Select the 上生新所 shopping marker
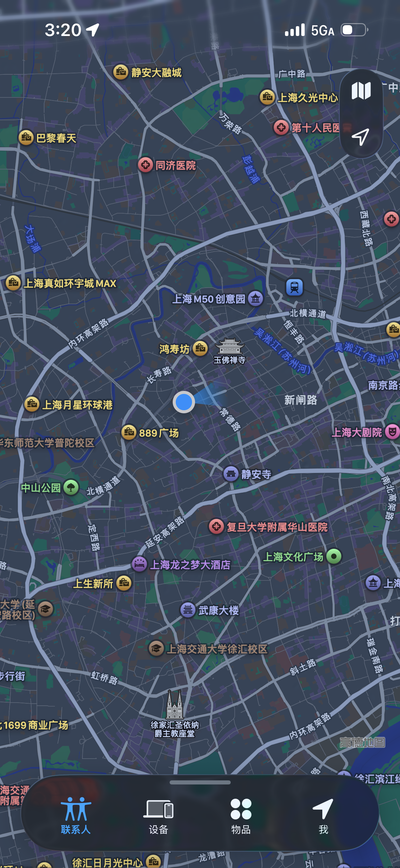 (124, 583)
